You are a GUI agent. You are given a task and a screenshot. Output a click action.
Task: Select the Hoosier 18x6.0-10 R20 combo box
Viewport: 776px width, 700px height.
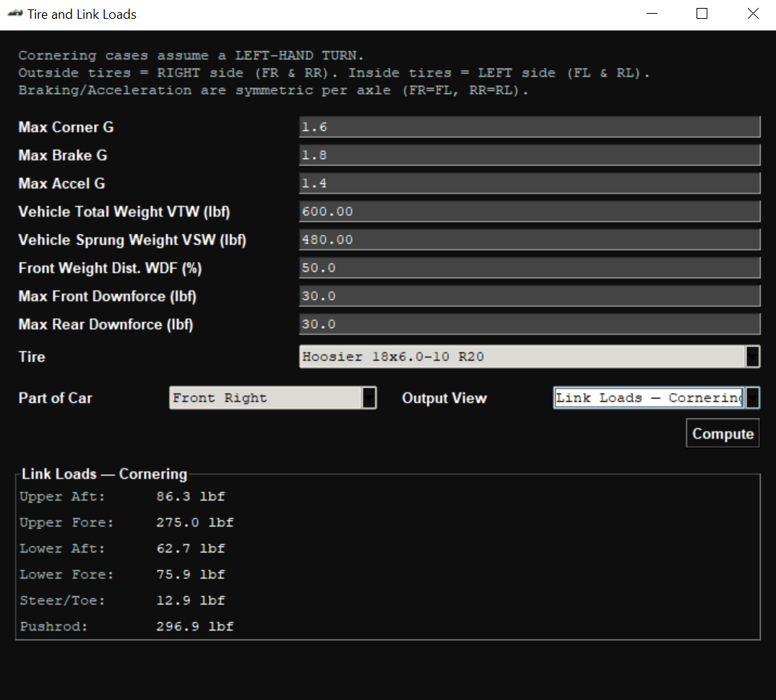[x=530, y=357]
